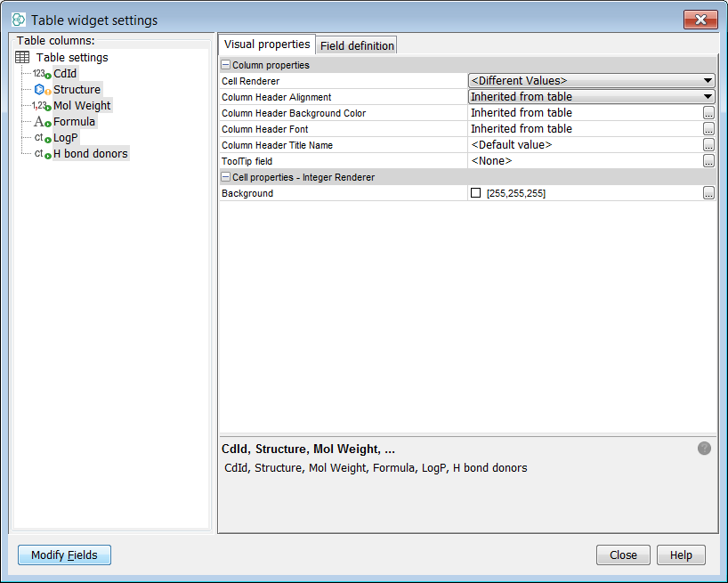The width and height of the screenshot is (728, 583).
Task: Click the CdId integer field icon
Action: [x=41, y=74]
